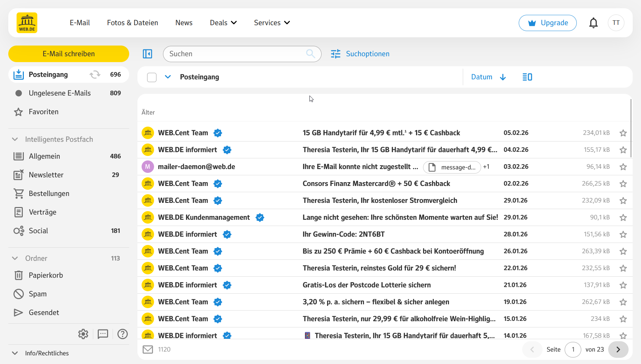The image size is (641, 364).
Task: Open the help question mark icon
Action: pos(123,334)
